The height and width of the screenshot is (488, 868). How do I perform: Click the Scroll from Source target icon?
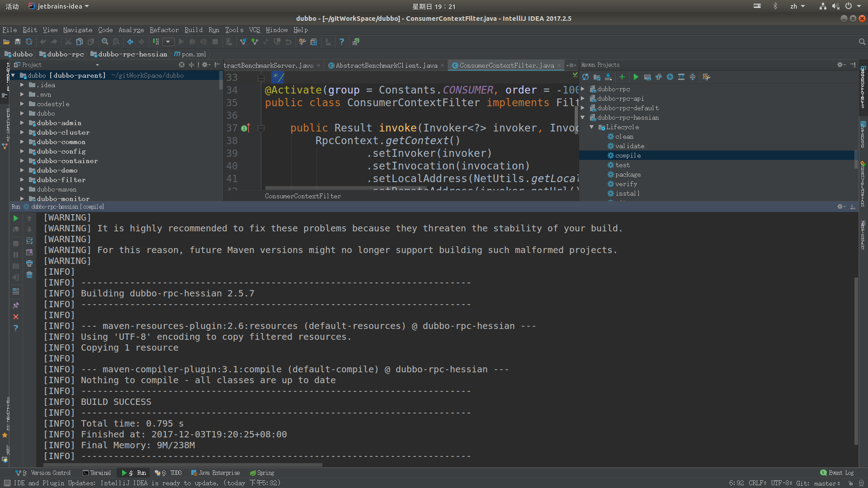(182, 65)
